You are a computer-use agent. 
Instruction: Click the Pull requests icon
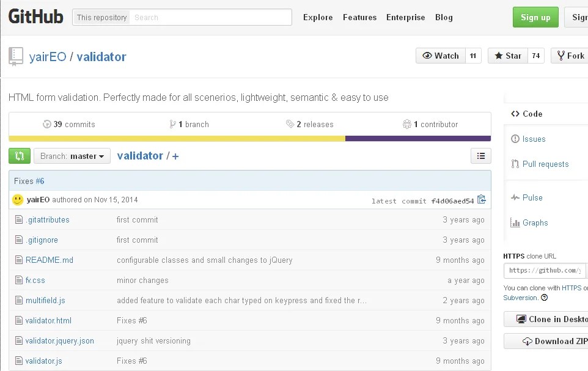[515, 164]
